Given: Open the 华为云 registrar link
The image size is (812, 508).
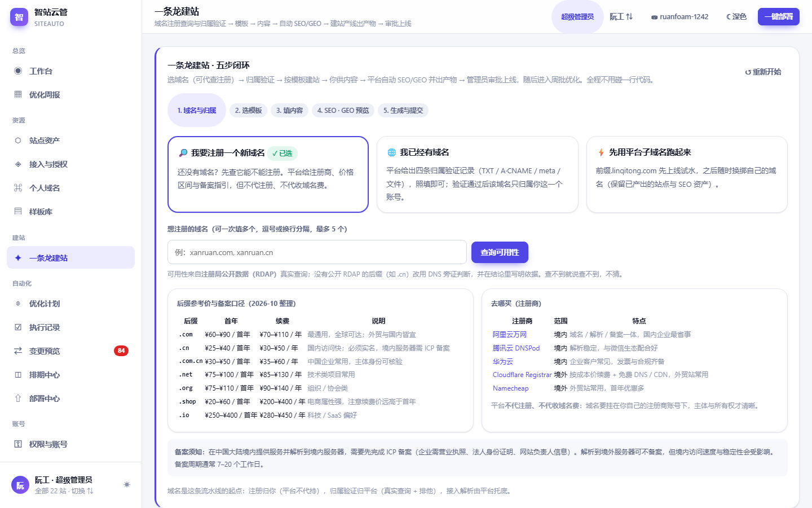Looking at the screenshot, I should [503, 362].
